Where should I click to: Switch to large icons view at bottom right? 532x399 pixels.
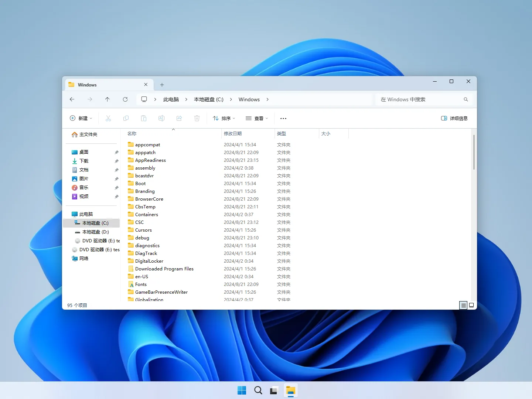(471, 305)
